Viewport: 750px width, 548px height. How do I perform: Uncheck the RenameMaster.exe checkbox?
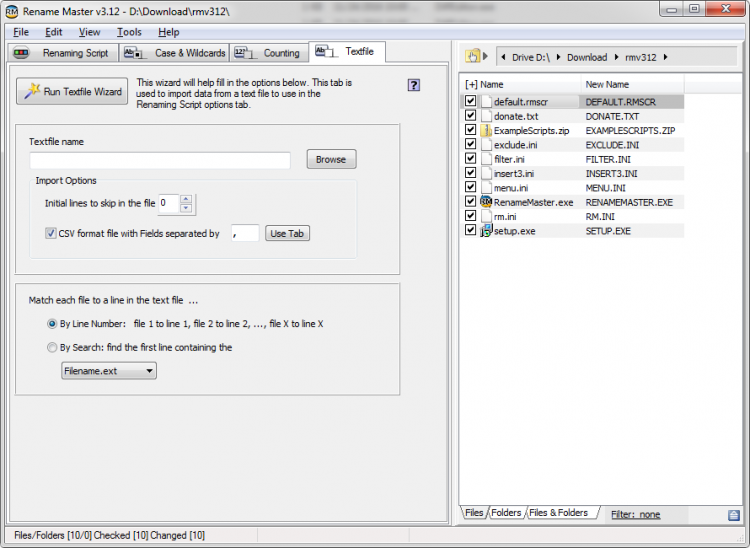(x=470, y=201)
